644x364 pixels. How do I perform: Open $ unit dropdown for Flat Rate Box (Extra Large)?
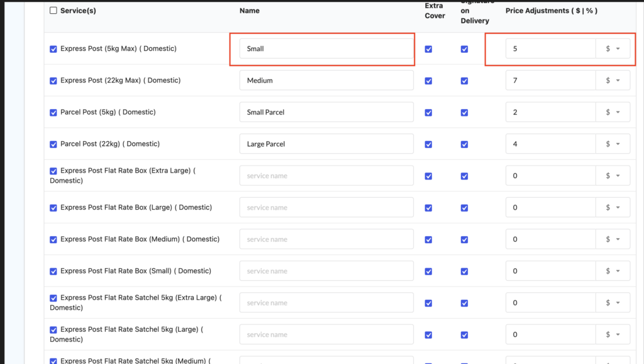click(613, 176)
